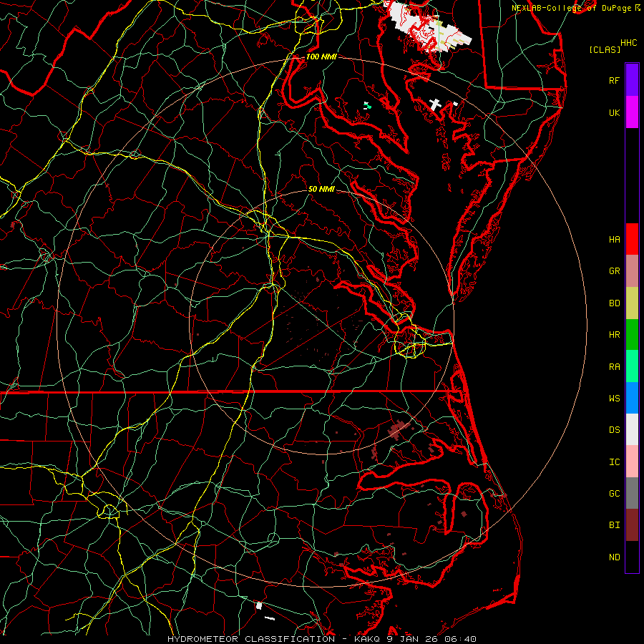644x644 pixels.
Task: Click the blue WS legend color swatch
Action: (x=632, y=398)
